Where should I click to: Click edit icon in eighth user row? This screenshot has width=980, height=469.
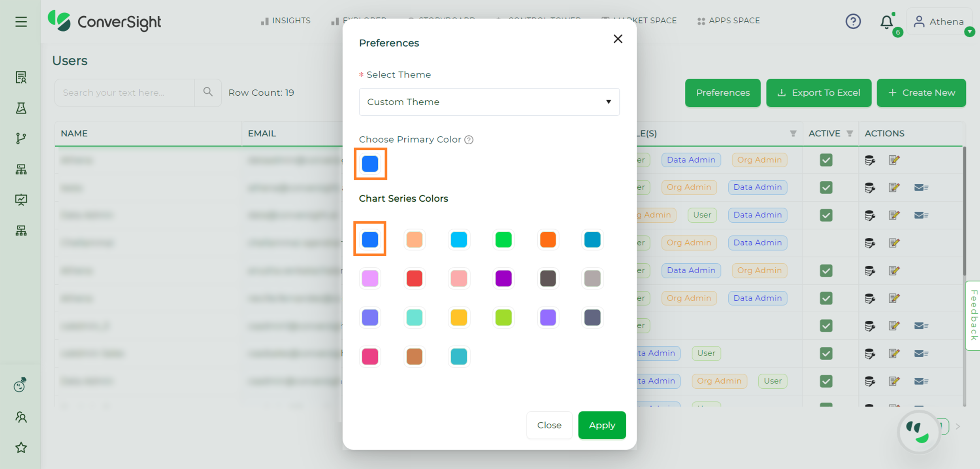click(x=894, y=353)
